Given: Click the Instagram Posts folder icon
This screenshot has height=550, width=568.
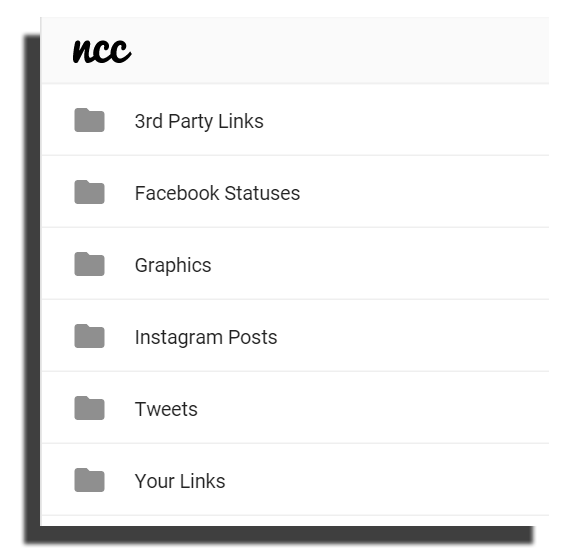Looking at the screenshot, I should (89, 336).
